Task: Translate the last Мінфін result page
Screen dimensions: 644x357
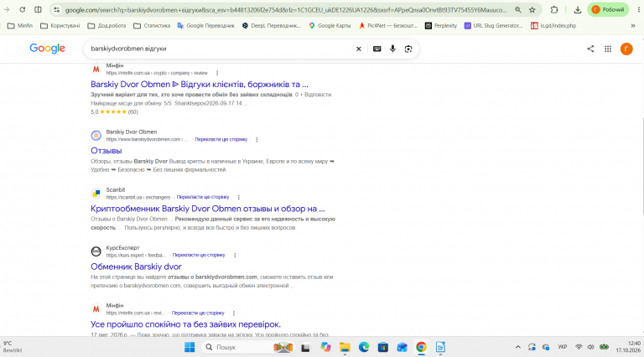Action: click(198, 313)
